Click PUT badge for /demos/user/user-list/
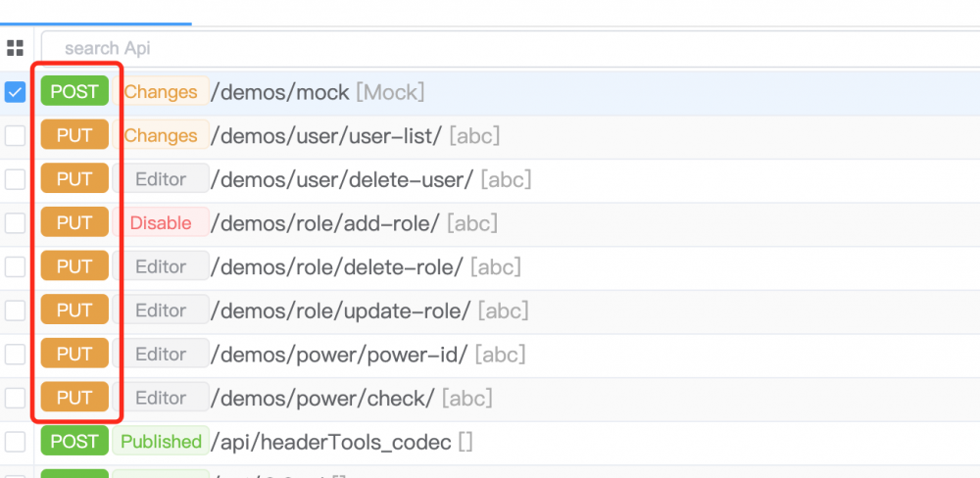 [x=74, y=136]
